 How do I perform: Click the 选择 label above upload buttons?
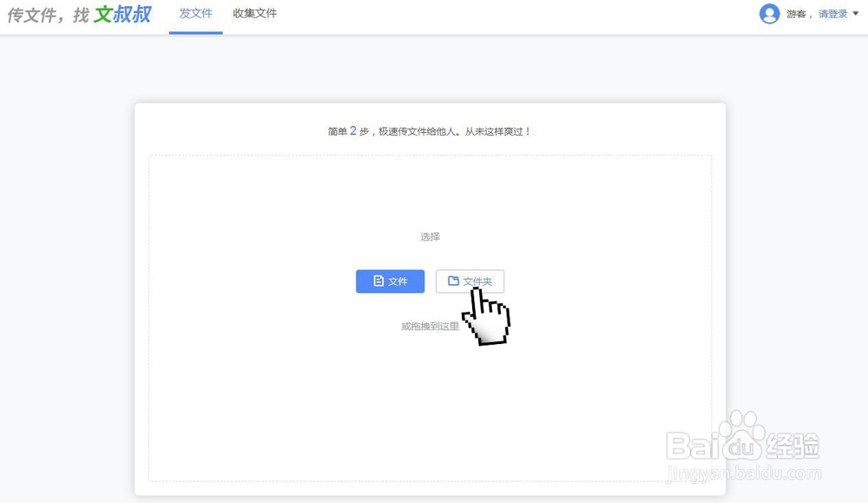click(429, 235)
